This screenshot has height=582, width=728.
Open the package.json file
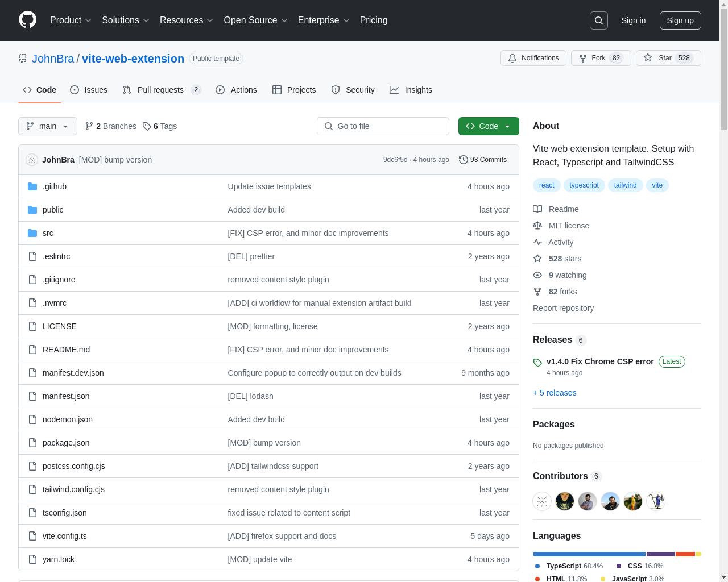click(x=66, y=443)
